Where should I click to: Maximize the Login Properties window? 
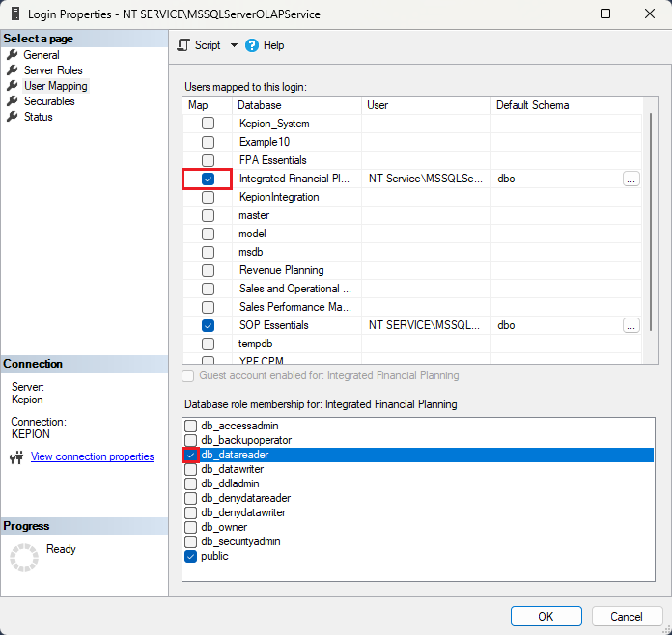point(605,14)
